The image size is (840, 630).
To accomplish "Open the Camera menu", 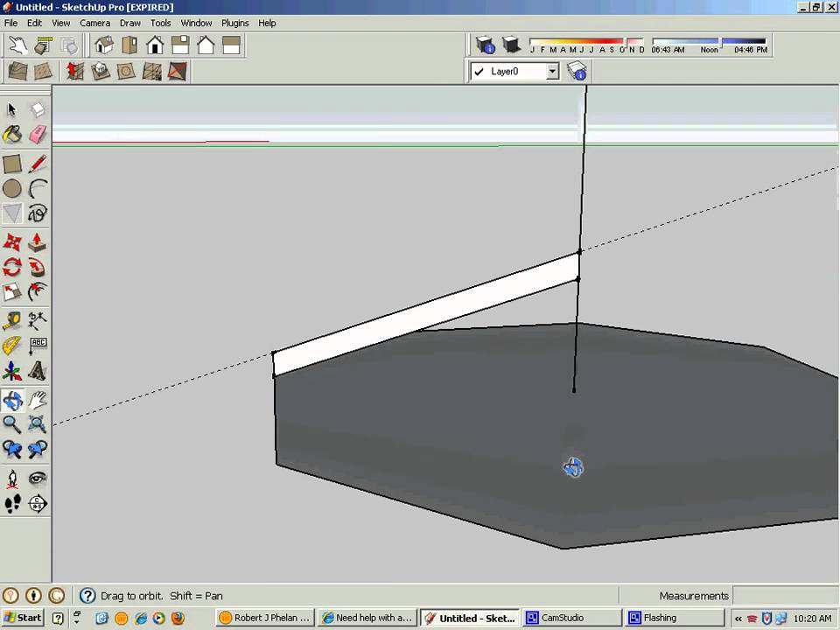I will pyautogui.click(x=94, y=23).
